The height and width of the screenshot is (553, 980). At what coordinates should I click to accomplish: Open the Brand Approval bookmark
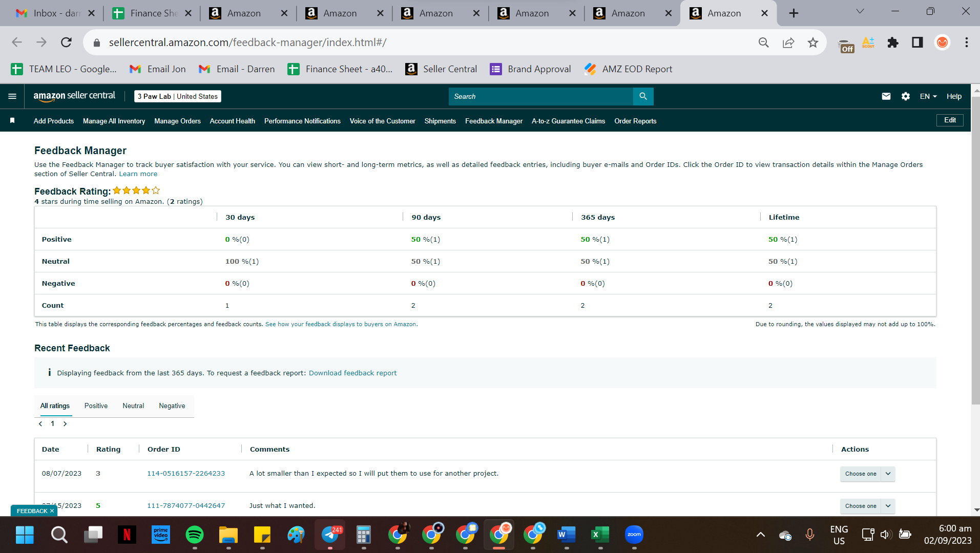tap(531, 69)
